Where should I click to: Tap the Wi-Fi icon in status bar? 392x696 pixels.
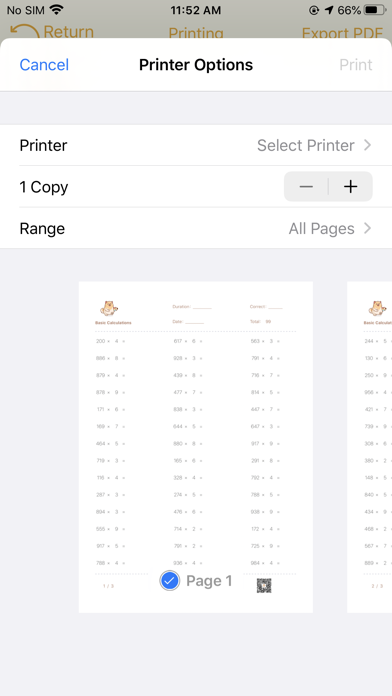[x=56, y=9]
